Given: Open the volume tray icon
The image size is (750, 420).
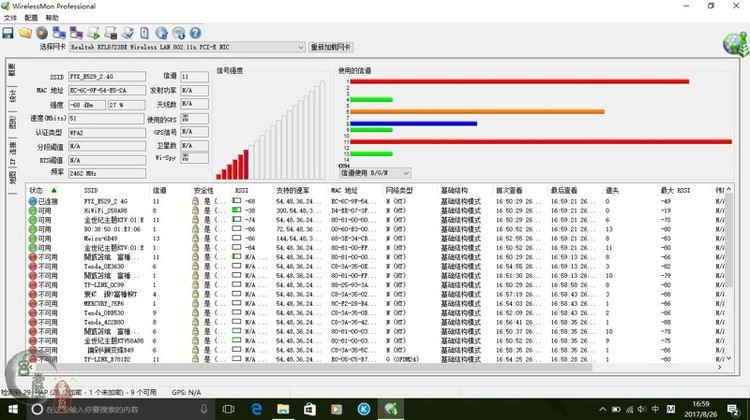Looking at the screenshot, I should pyautogui.click(x=642, y=409).
